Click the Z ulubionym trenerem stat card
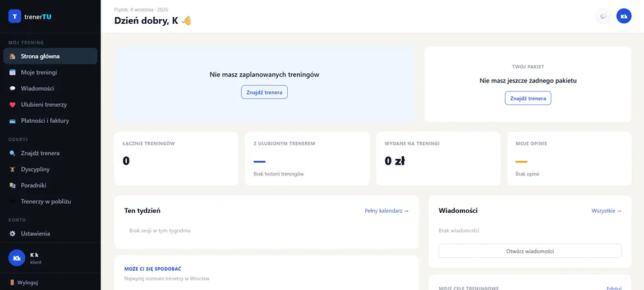 [307, 158]
